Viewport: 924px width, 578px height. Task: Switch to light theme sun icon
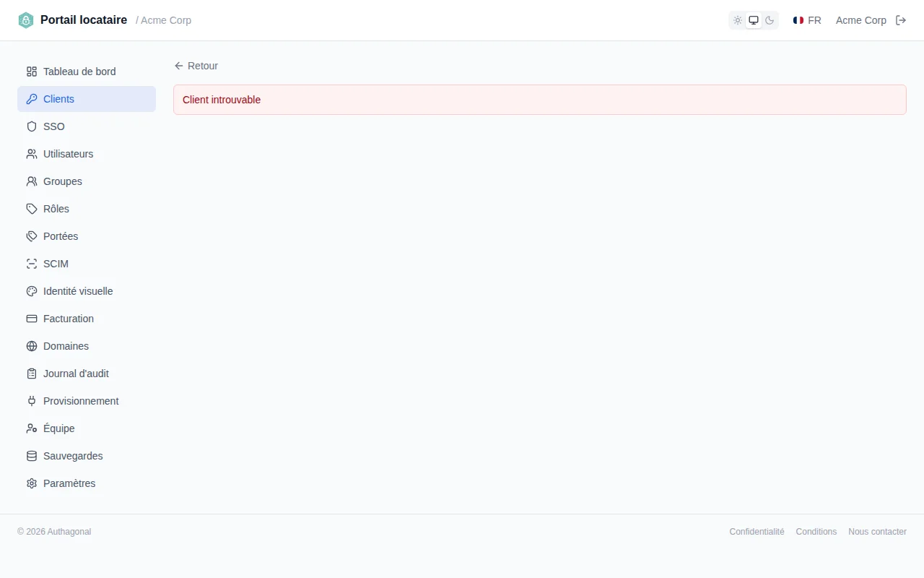point(738,20)
